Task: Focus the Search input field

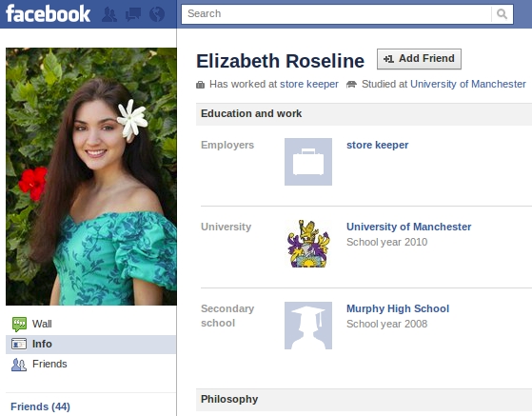Action: tap(336, 14)
